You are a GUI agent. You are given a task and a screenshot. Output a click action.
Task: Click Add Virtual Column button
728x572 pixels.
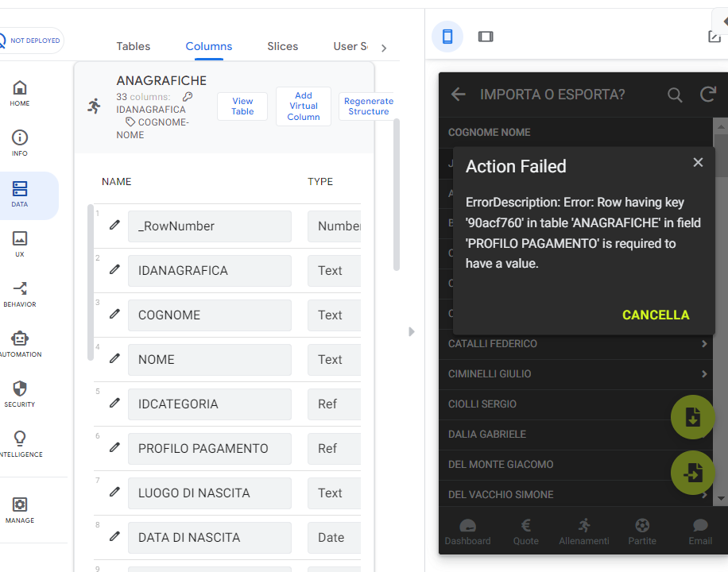pos(303,106)
